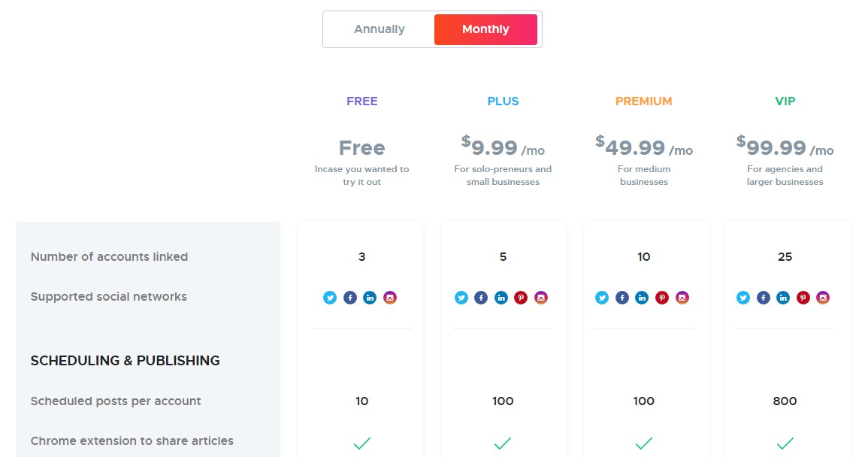Switch billing to Annually
868x457 pixels.
[379, 29]
